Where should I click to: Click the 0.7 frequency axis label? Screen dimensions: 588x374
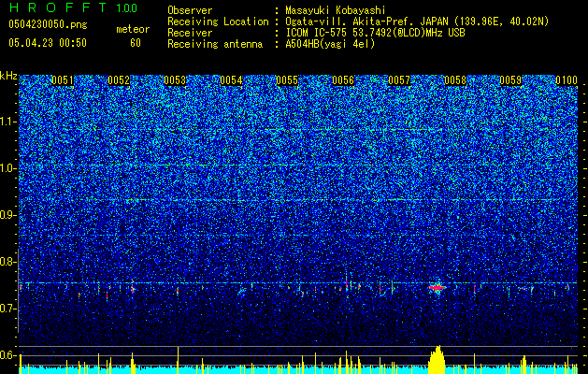7,309
